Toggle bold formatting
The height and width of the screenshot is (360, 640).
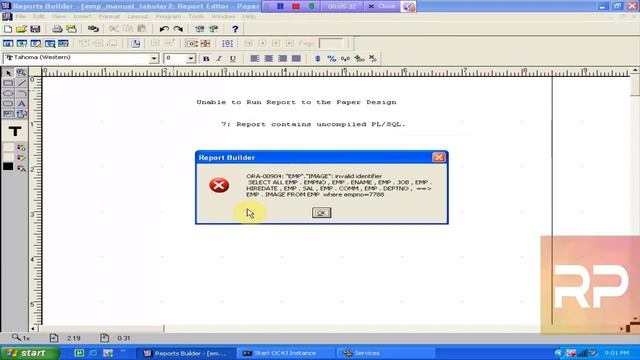(206, 58)
